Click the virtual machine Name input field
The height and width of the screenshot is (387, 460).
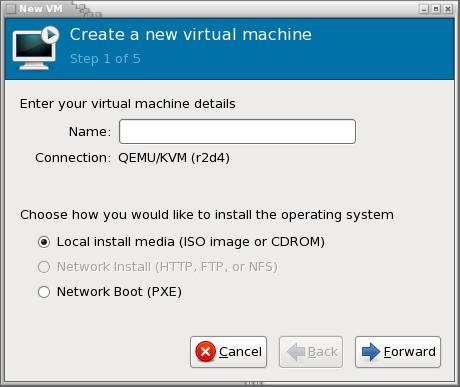[x=237, y=132]
